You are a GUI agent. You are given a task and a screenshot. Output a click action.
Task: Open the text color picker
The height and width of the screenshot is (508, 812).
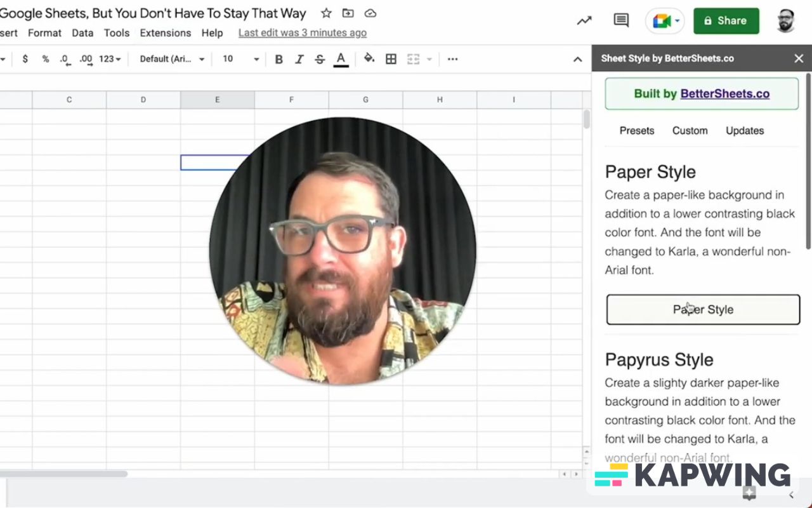[341, 59]
